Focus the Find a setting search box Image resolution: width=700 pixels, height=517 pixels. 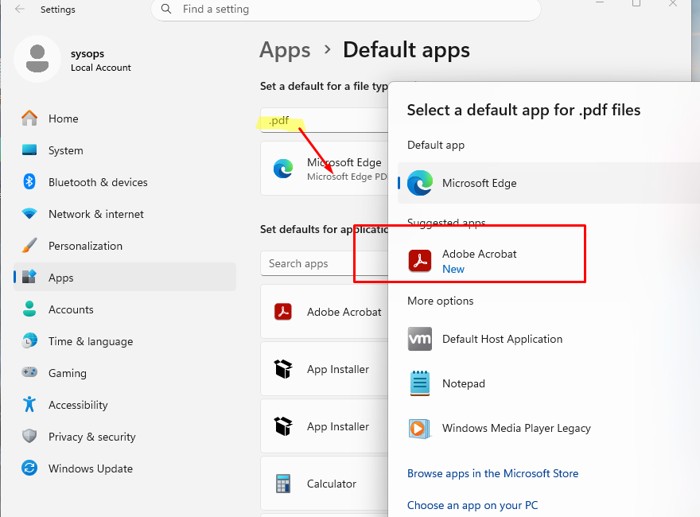click(x=346, y=9)
